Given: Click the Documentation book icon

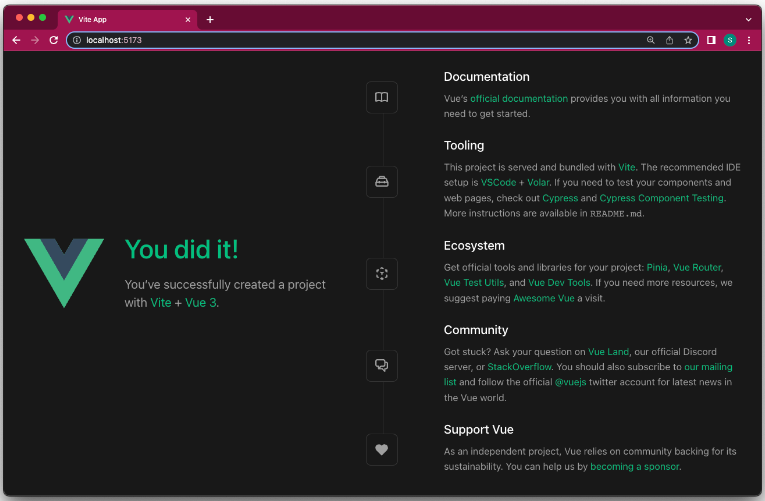Looking at the screenshot, I should 382,97.
